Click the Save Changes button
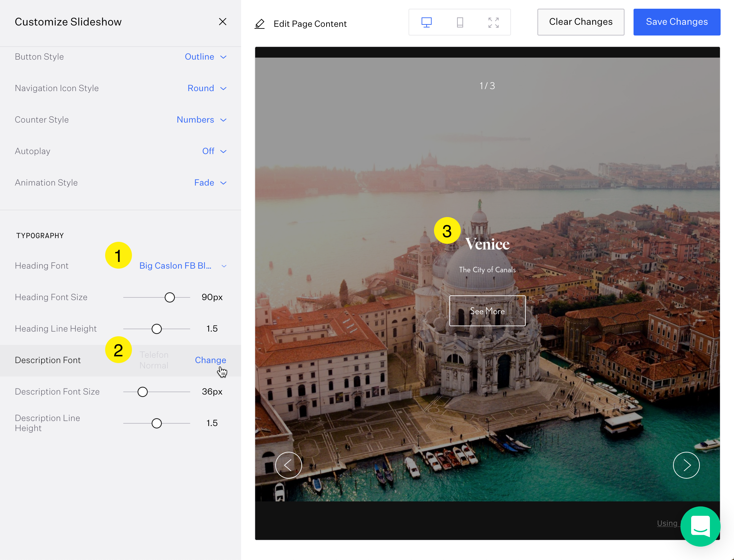 tap(676, 22)
